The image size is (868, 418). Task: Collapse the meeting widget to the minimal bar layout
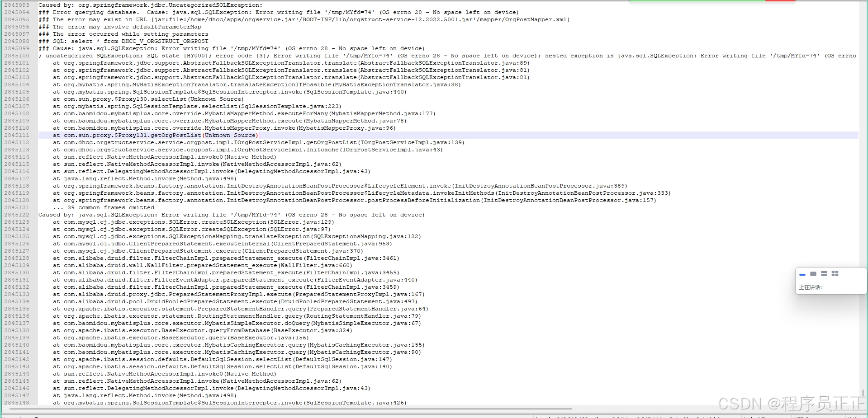(x=802, y=274)
